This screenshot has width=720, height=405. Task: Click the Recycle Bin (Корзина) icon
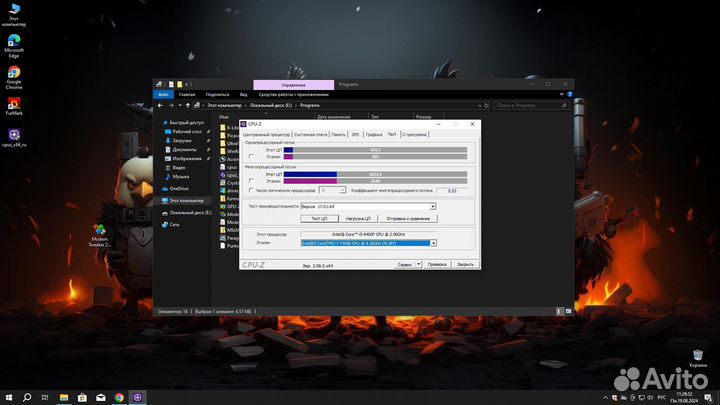[x=697, y=355]
